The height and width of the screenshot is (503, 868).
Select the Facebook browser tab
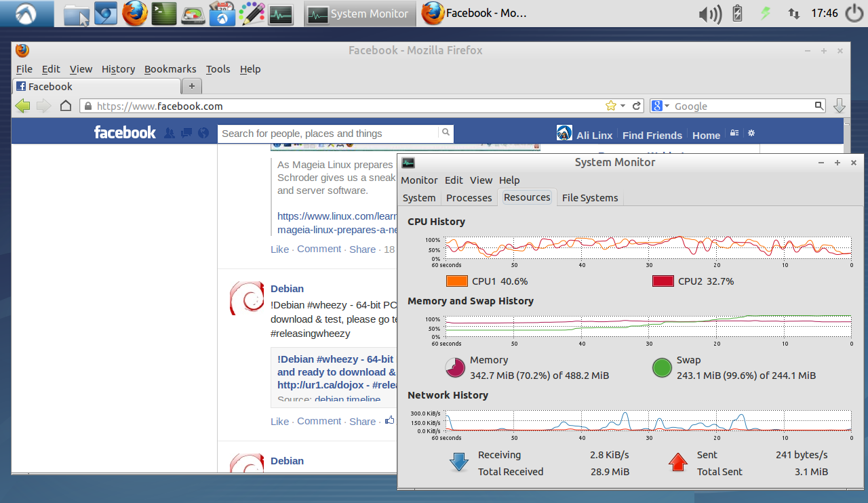[x=97, y=87]
